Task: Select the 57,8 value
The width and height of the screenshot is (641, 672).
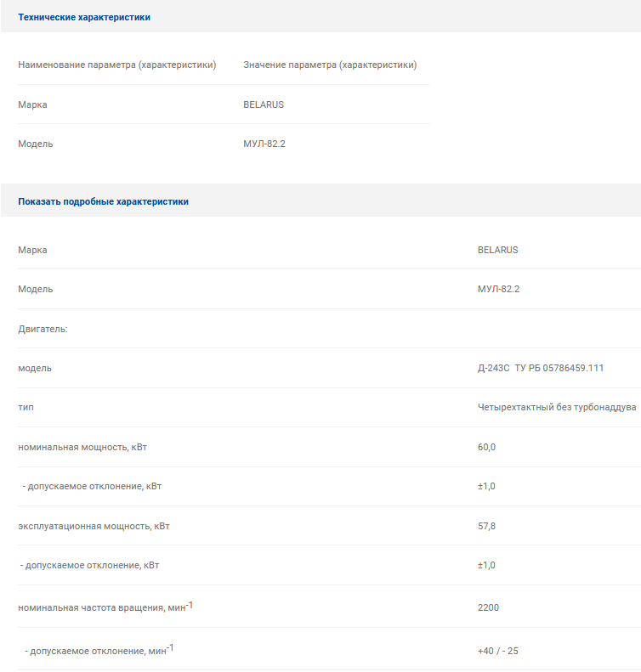Action: (486, 526)
